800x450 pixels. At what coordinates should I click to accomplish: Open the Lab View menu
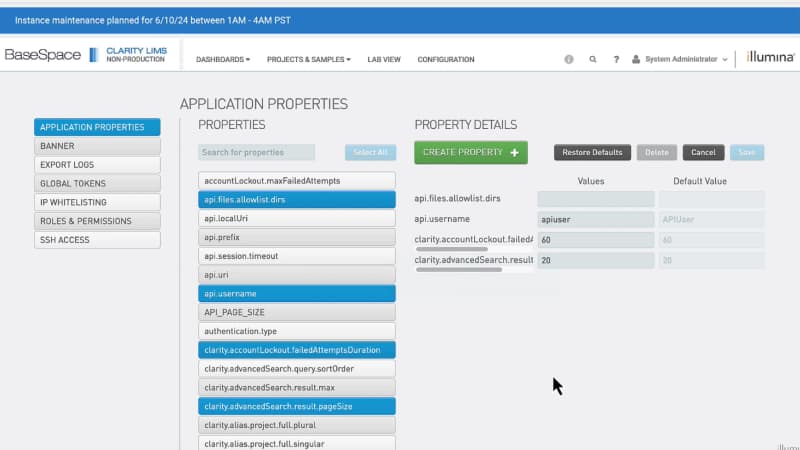(x=384, y=60)
